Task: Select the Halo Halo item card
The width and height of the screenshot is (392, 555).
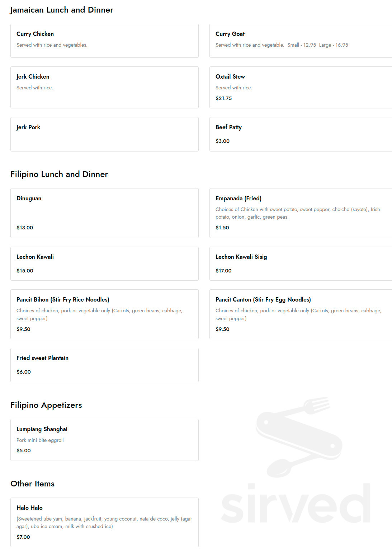Action: click(104, 522)
